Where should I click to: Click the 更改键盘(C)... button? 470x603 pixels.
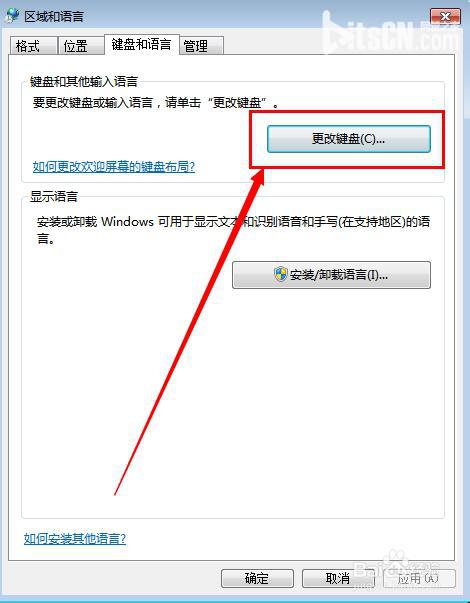[x=348, y=139]
